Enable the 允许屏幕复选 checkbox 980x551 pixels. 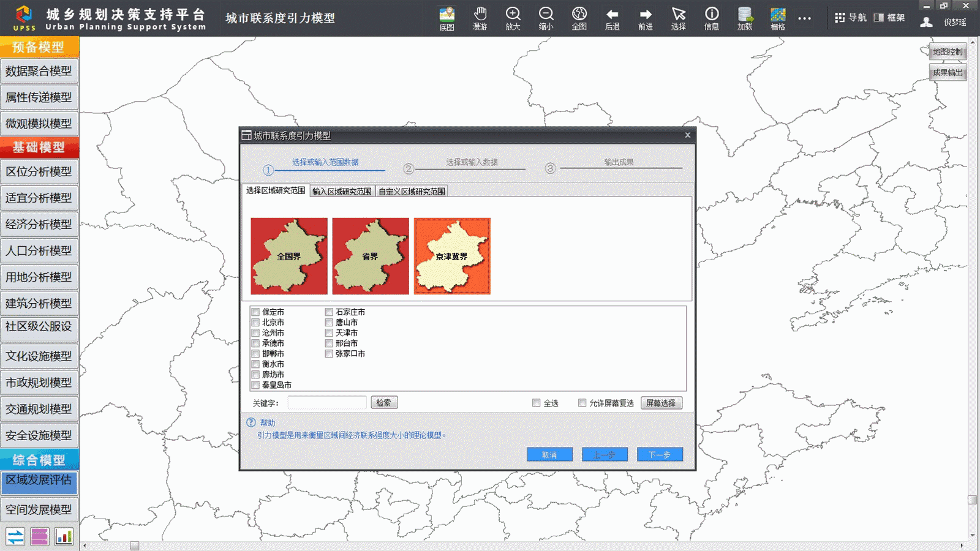point(582,403)
